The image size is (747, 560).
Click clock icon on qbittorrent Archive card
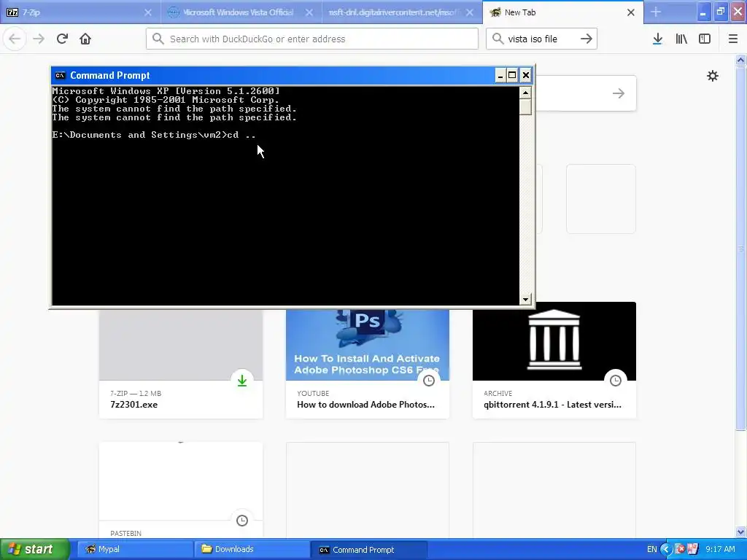616,381
